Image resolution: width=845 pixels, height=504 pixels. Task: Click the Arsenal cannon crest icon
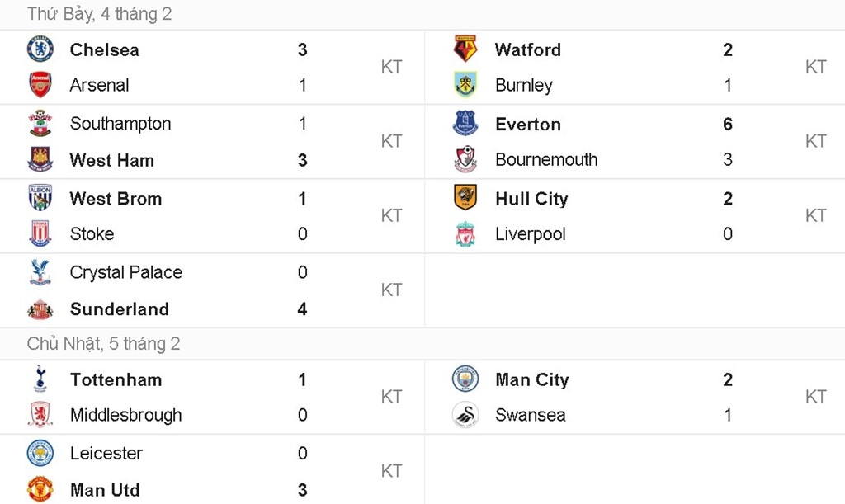click(x=40, y=85)
